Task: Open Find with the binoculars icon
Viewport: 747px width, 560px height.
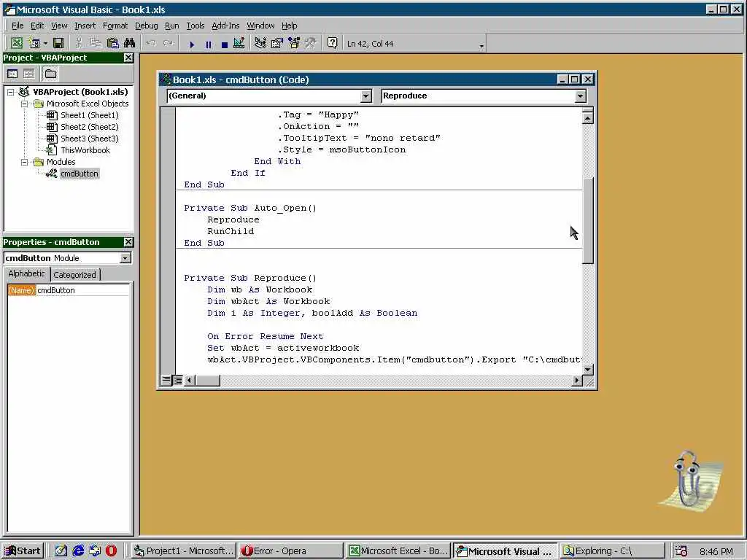Action: point(130,43)
